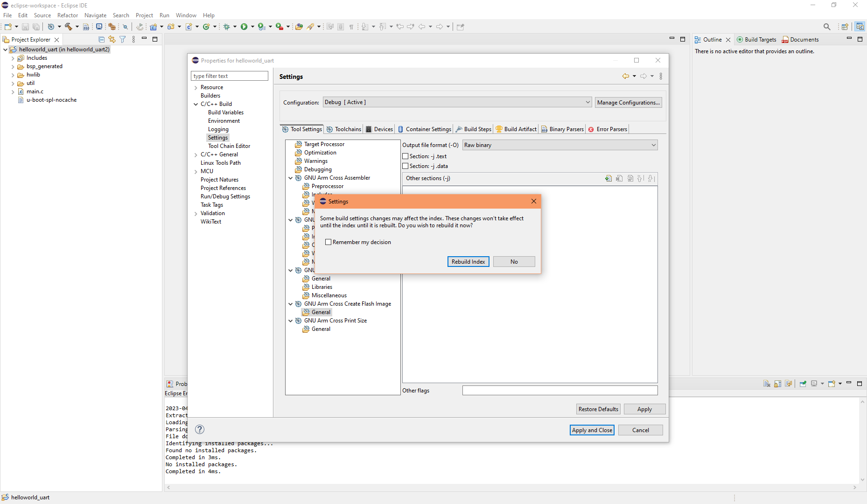Image resolution: width=867 pixels, height=504 pixels.
Task: Click the Rebuild Index button
Action: point(468,261)
